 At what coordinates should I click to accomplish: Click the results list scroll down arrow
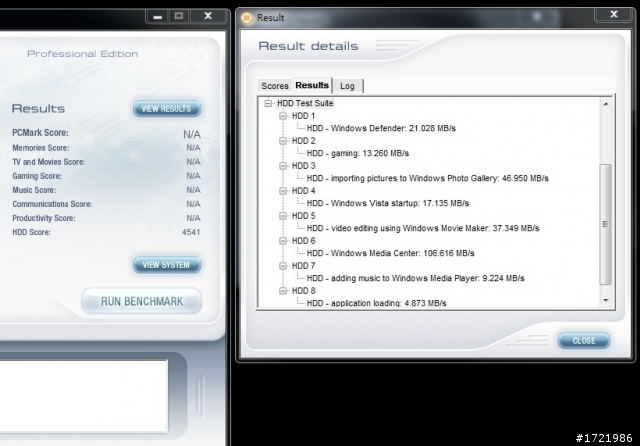(606, 300)
